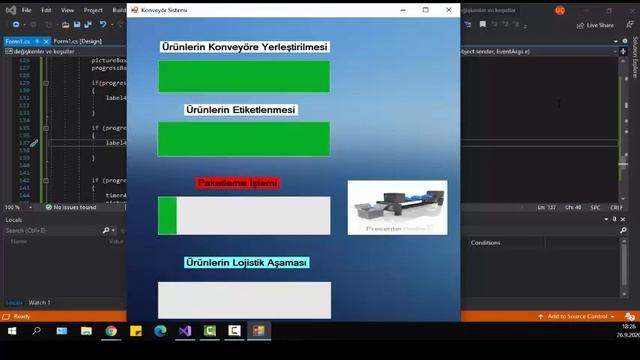Click the Open File folder icon
Viewport: 640px width, 360px height.
tap(65, 24)
